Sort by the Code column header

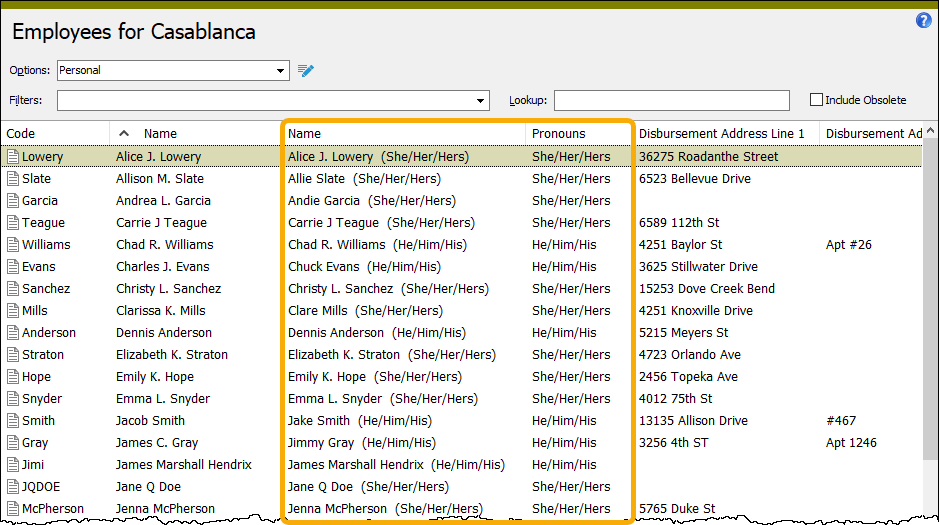[x=20, y=133]
